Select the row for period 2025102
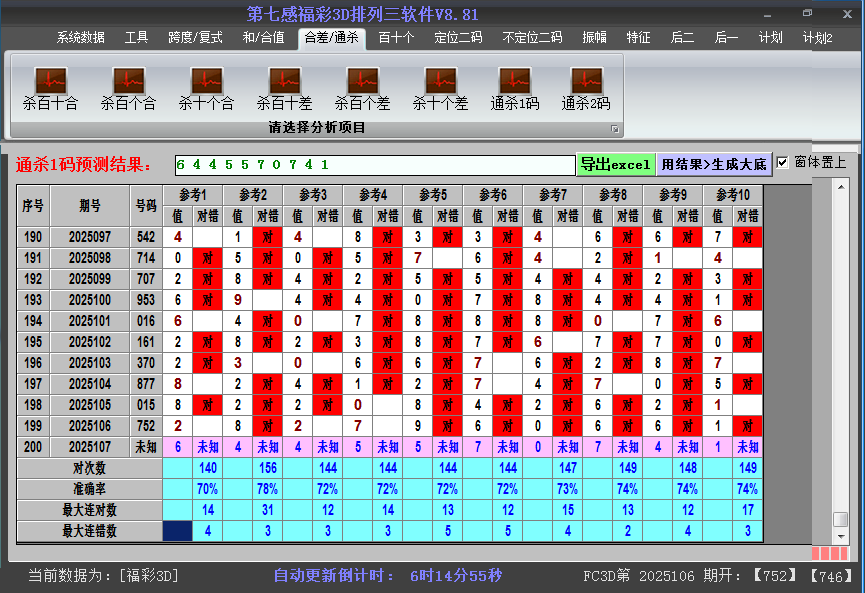Image resolution: width=865 pixels, height=593 pixels. tap(389, 342)
